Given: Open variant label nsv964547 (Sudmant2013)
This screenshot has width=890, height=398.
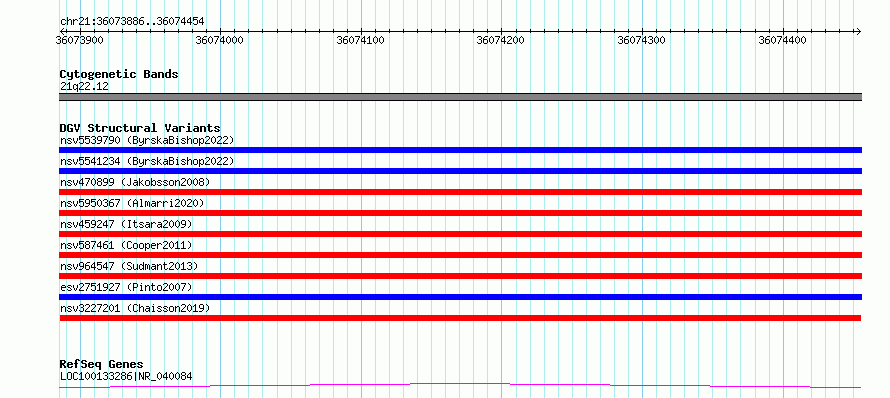Looking at the screenshot, I should (x=129, y=266).
